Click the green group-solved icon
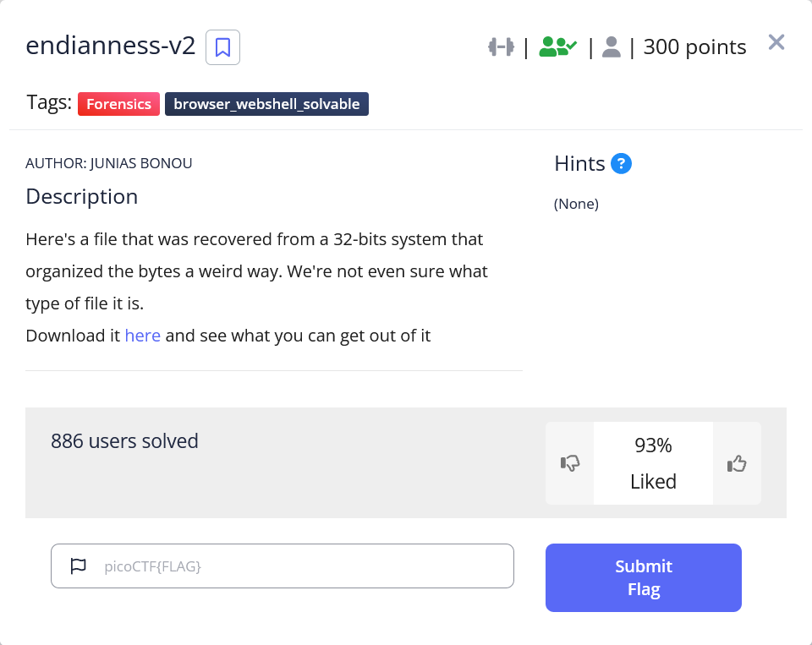The image size is (812, 645). click(557, 47)
